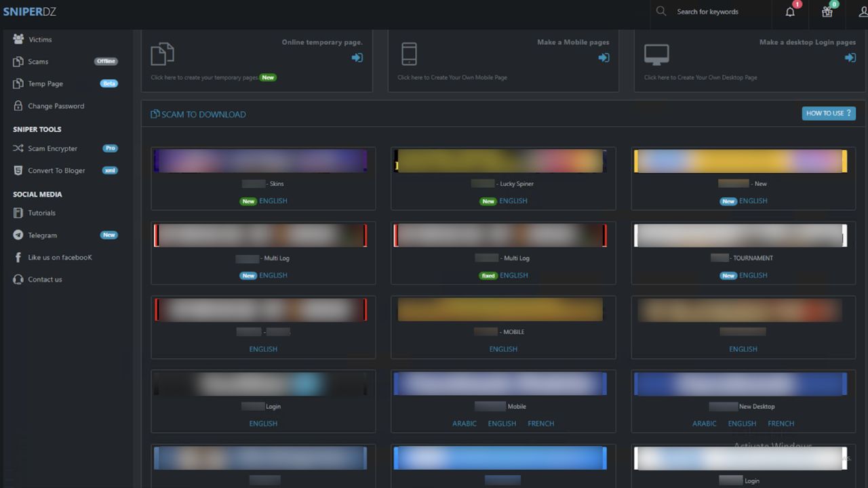The height and width of the screenshot is (488, 868).
Task: Click the Scams page icon in sidebar
Action: tap(18, 62)
